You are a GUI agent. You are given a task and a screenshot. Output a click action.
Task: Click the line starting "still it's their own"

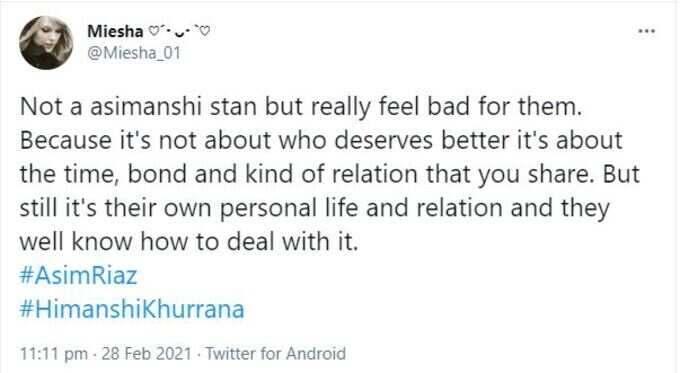click(314, 208)
